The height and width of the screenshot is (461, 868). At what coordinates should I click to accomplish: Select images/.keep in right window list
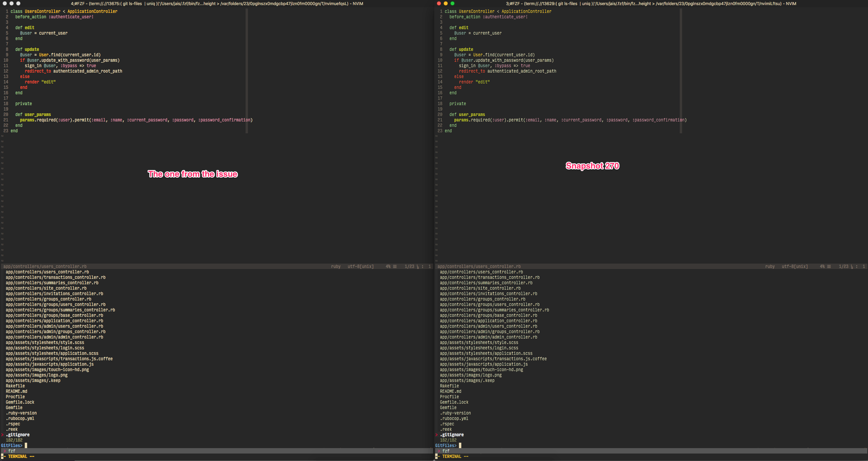(467, 380)
